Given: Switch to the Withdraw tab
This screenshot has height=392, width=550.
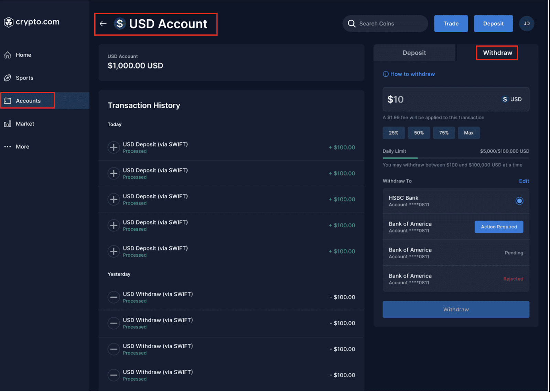Looking at the screenshot, I should click(x=497, y=53).
